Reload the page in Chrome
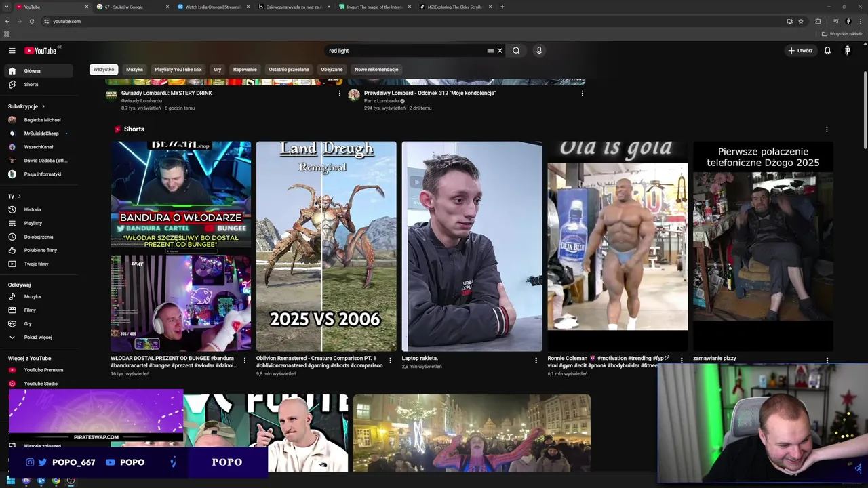Screen dimensions: 868x488 point(32,21)
